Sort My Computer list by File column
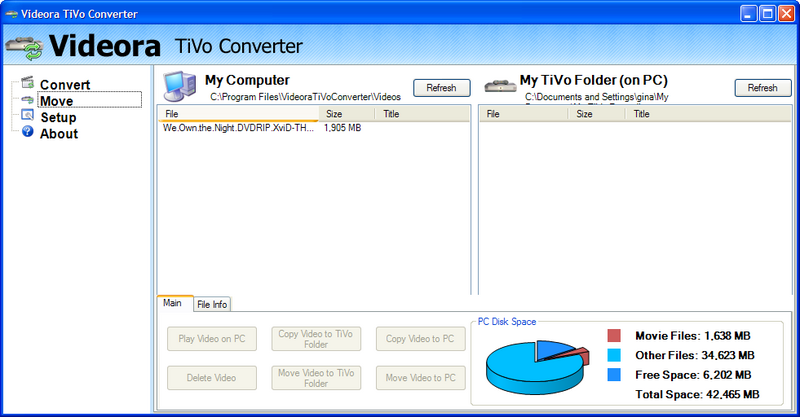Screen dimensions: 800x417 coord(238,114)
